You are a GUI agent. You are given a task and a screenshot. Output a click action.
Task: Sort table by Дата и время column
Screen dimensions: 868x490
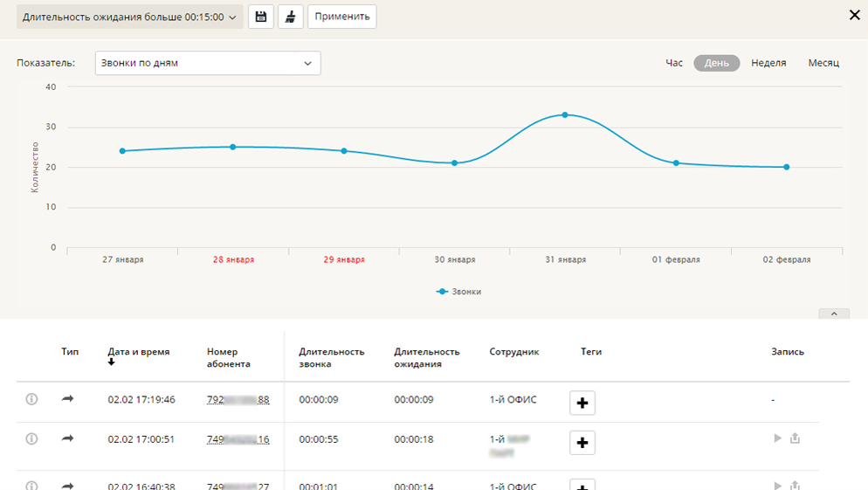coord(138,352)
